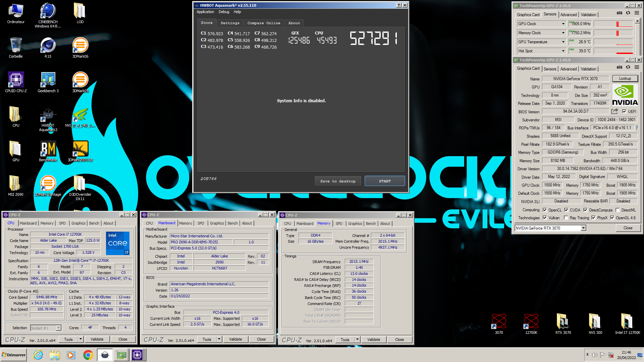This screenshot has width=644, height=362.
Task: Click the Hot Spot sensor graph
Action: pyautogui.click(x=613, y=51)
